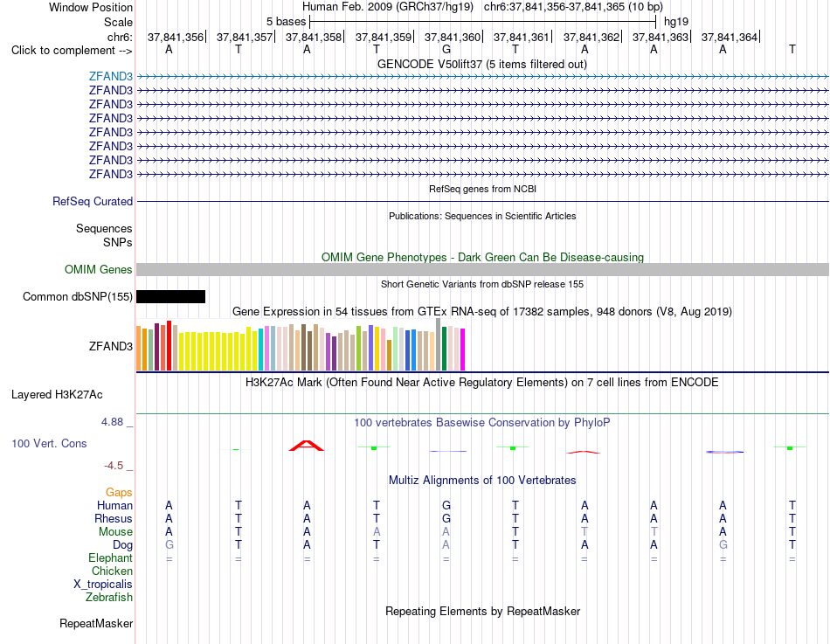Click the "Zebrafish" alignment row label

(109, 597)
